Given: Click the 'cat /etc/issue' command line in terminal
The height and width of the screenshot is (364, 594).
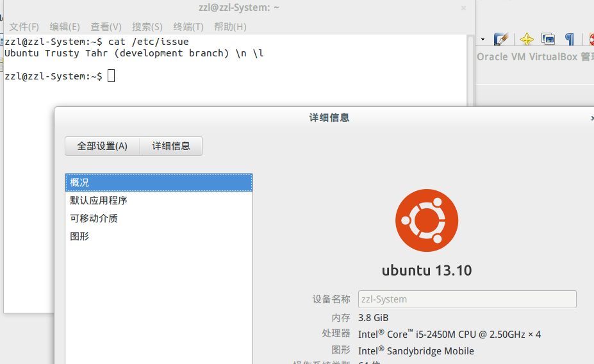Looking at the screenshot, I should [x=97, y=42].
